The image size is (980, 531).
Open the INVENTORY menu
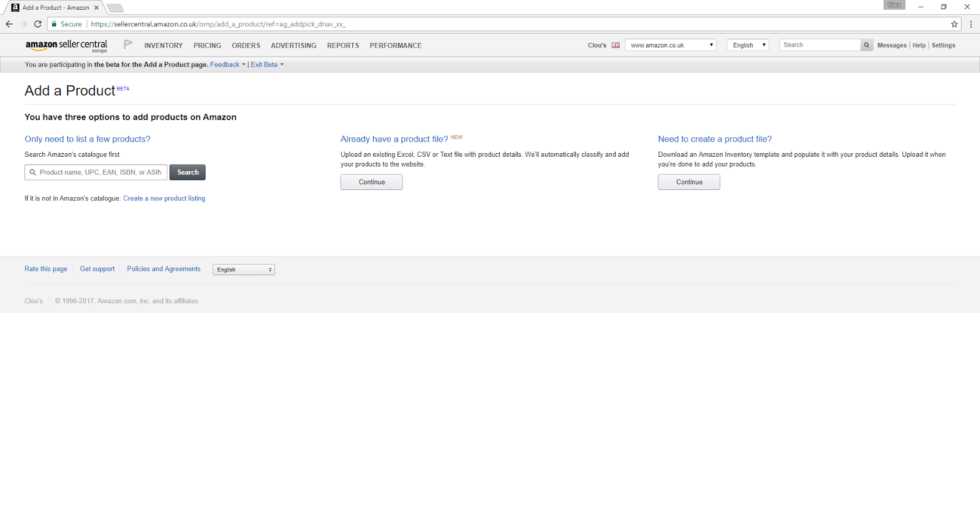[x=164, y=45]
